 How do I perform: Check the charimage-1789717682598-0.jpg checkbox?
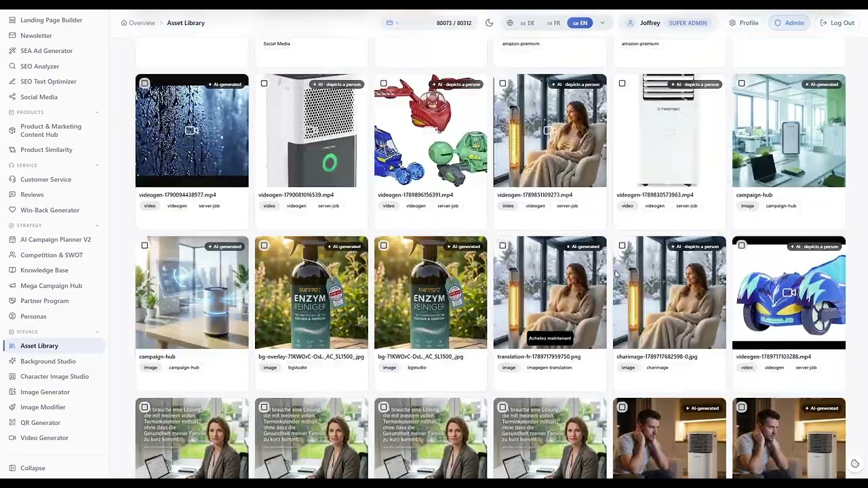(622, 245)
